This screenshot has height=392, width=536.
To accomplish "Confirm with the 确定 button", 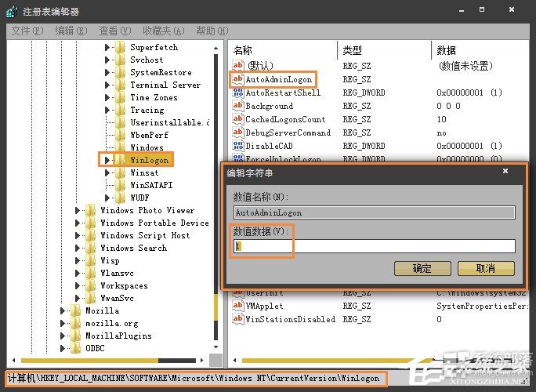I will (422, 268).
